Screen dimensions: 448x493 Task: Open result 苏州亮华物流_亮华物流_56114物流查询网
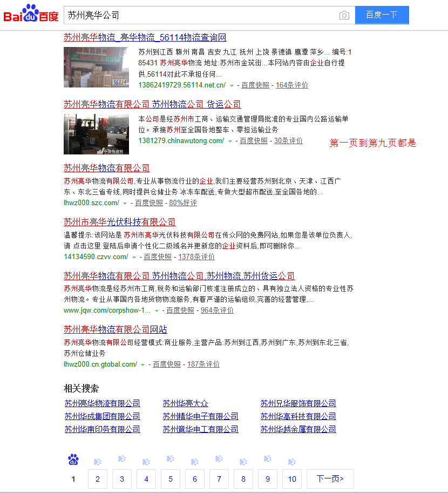(x=145, y=37)
